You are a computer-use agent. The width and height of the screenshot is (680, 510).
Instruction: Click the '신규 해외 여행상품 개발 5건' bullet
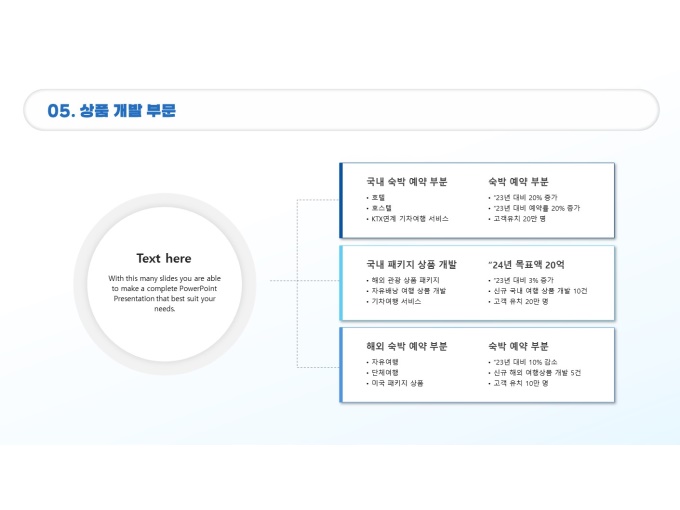coord(537,373)
